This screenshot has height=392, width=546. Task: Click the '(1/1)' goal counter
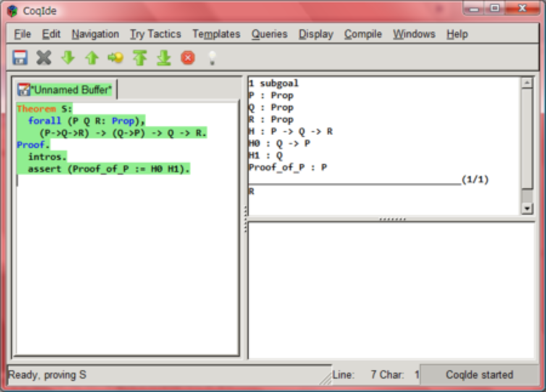[475, 180]
